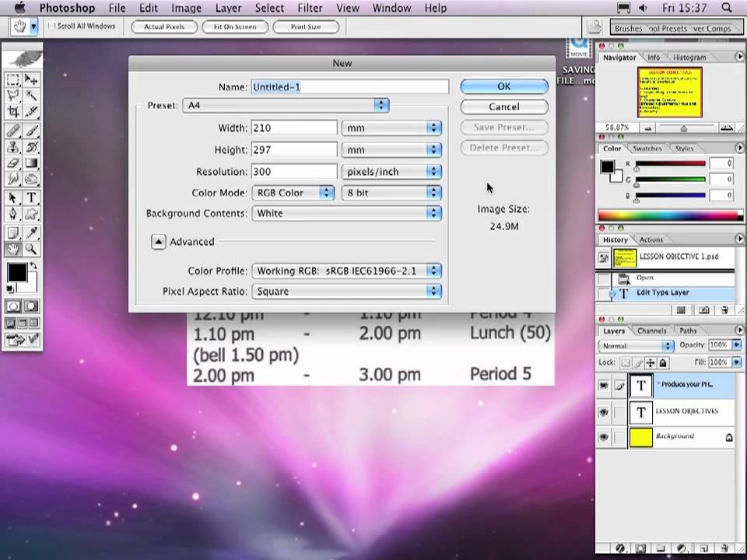747x560 pixels.
Task: Select the Crop tool
Action: 13,112
